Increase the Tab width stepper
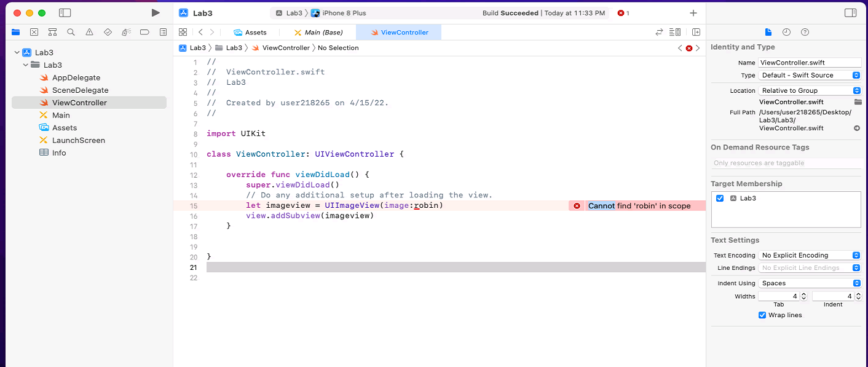Image resolution: width=868 pixels, height=367 pixels. click(803, 294)
